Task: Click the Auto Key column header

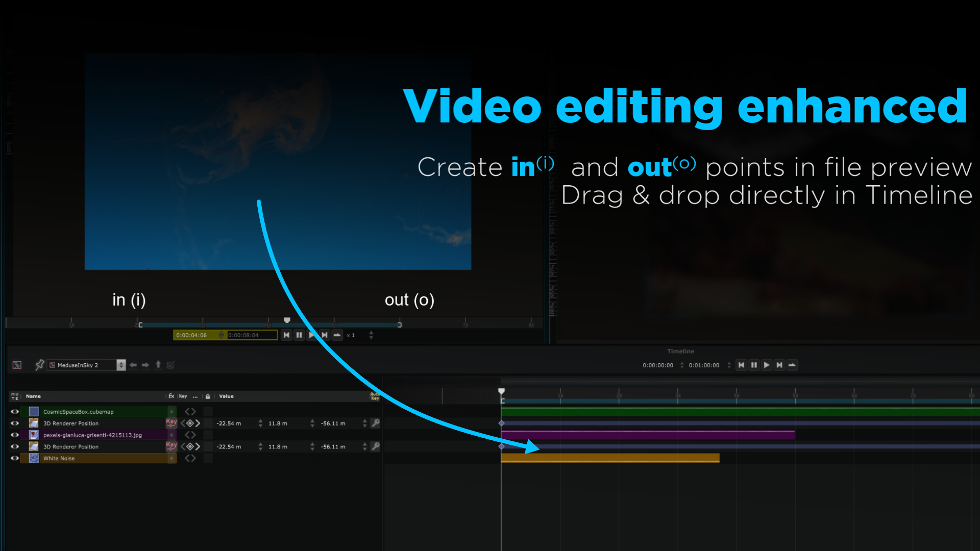Action: point(375,396)
